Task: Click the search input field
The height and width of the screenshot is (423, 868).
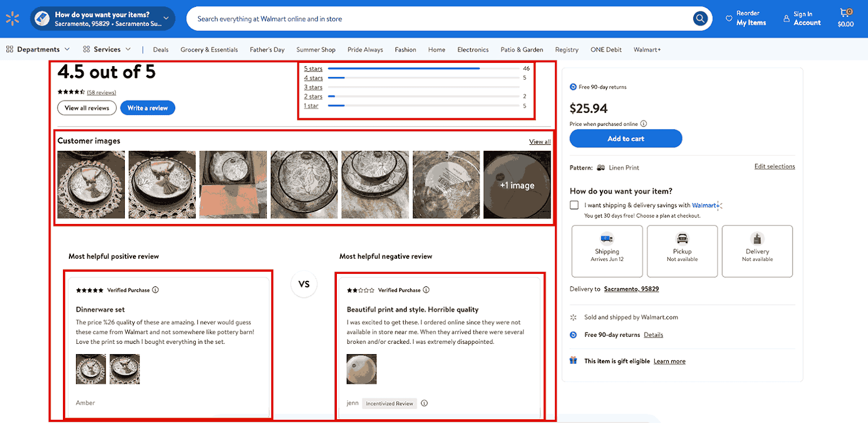Action: coord(439,18)
